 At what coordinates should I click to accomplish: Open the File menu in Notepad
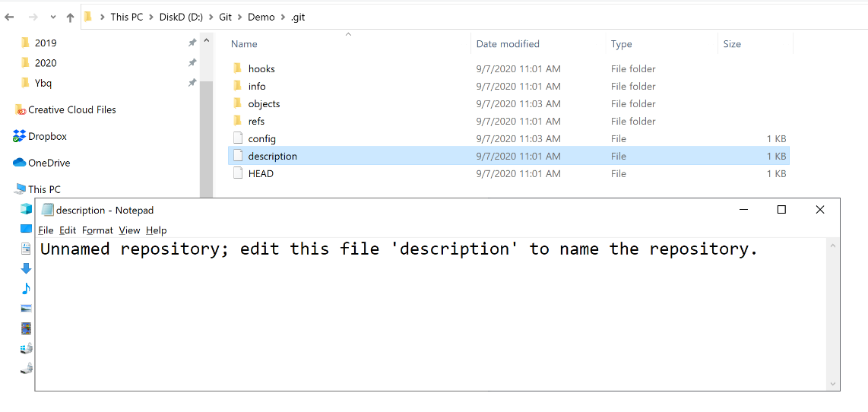tap(46, 230)
